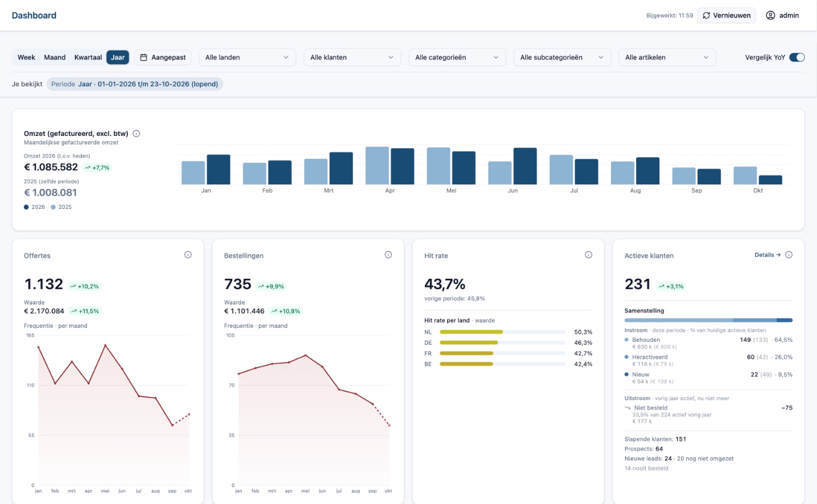
Task: Open the Alle klanten dropdown
Action: click(352, 57)
